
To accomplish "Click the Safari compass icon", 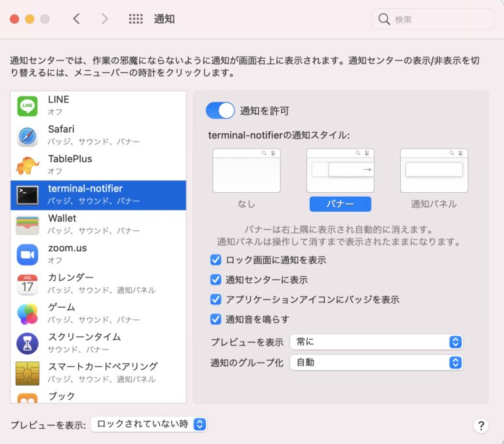I will coord(28,136).
